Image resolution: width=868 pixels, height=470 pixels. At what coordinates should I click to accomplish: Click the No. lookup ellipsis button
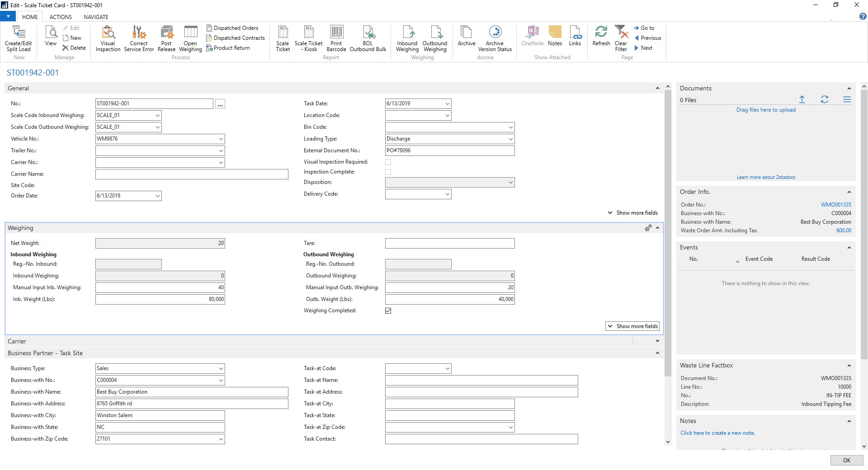tap(220, 104)
